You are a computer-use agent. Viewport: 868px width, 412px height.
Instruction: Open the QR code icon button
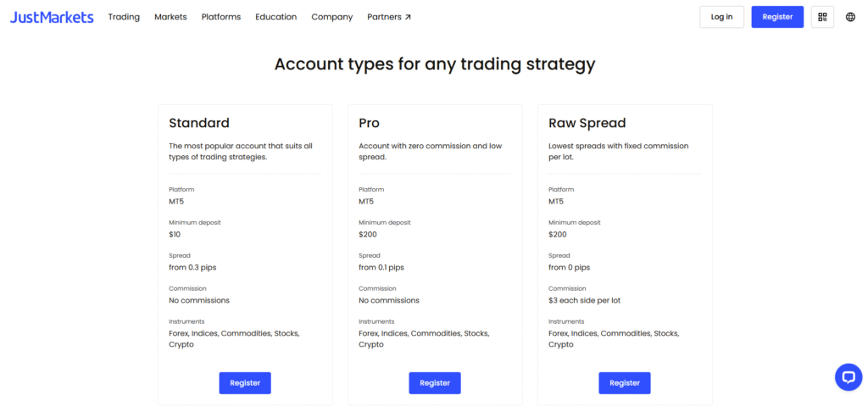(x=822, y=17)
